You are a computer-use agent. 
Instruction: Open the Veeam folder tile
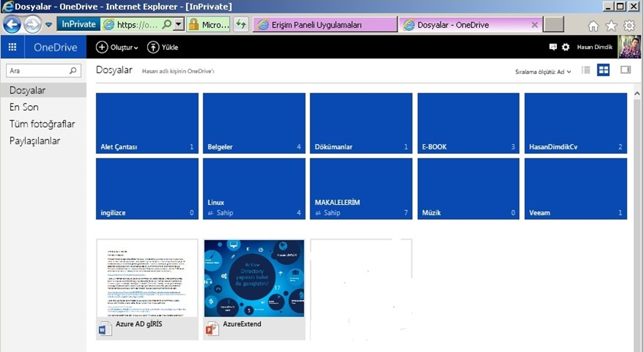point(576,189)
